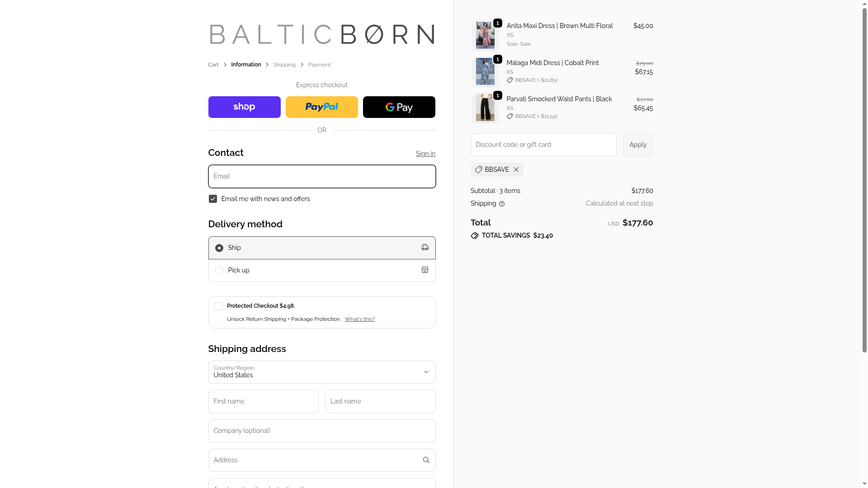The height and width of the screenshot is (488, 868).
Task: Enable Protected Checkout $4.98 checkbox
Action: point(218,306)
